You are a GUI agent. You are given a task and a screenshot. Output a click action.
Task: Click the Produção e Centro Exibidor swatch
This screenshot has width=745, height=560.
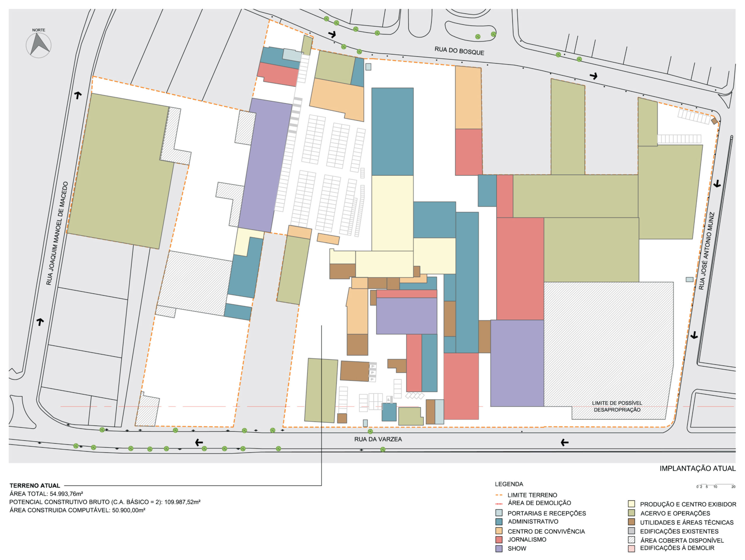(632, 504)
